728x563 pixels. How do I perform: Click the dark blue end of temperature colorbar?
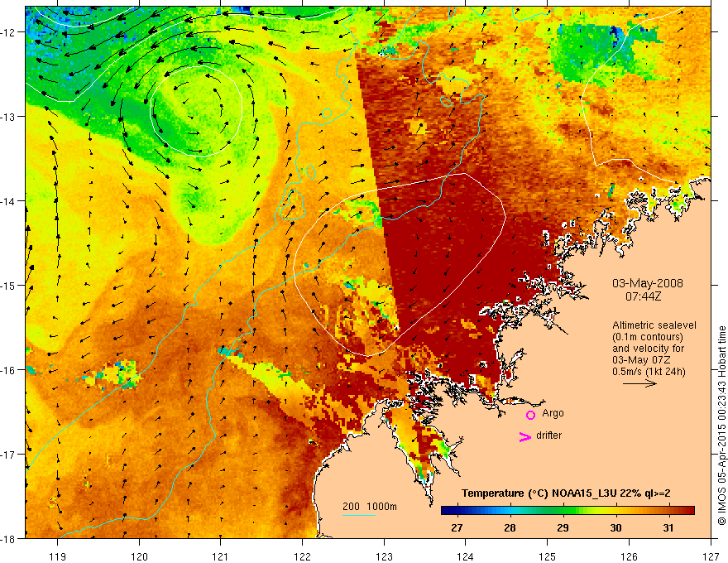coord(450,511)
